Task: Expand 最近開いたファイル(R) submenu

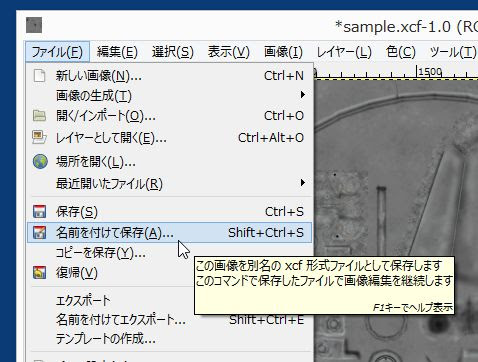Action: (x=169, y=183)
